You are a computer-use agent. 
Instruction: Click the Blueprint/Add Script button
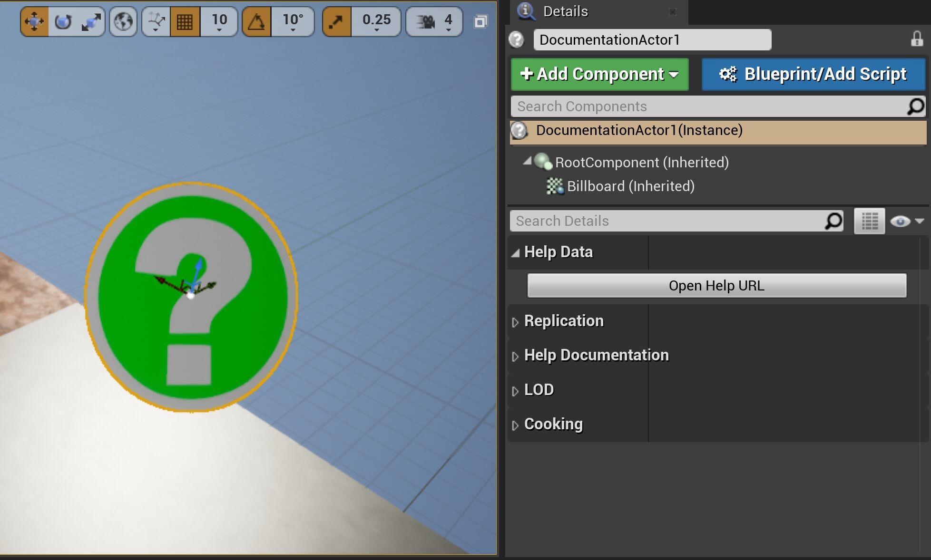tap(813, 74)
